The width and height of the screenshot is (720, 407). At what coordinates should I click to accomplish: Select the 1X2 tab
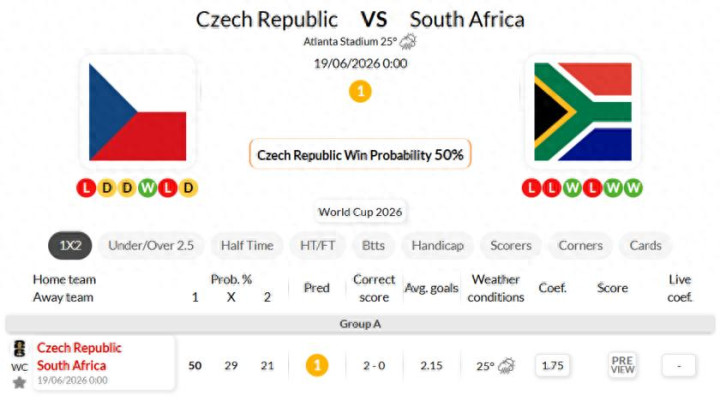click(x=70, y=245)
